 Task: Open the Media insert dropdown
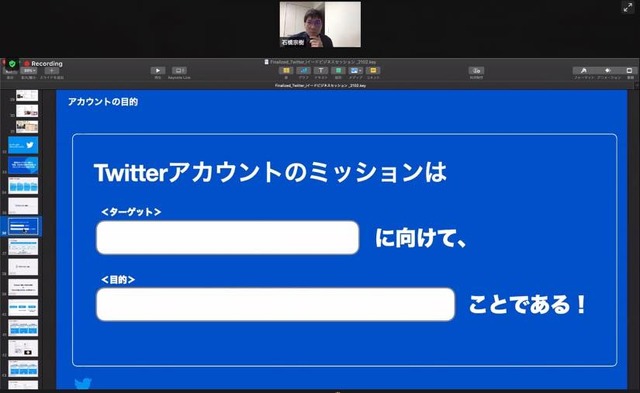tap(355, 71)
